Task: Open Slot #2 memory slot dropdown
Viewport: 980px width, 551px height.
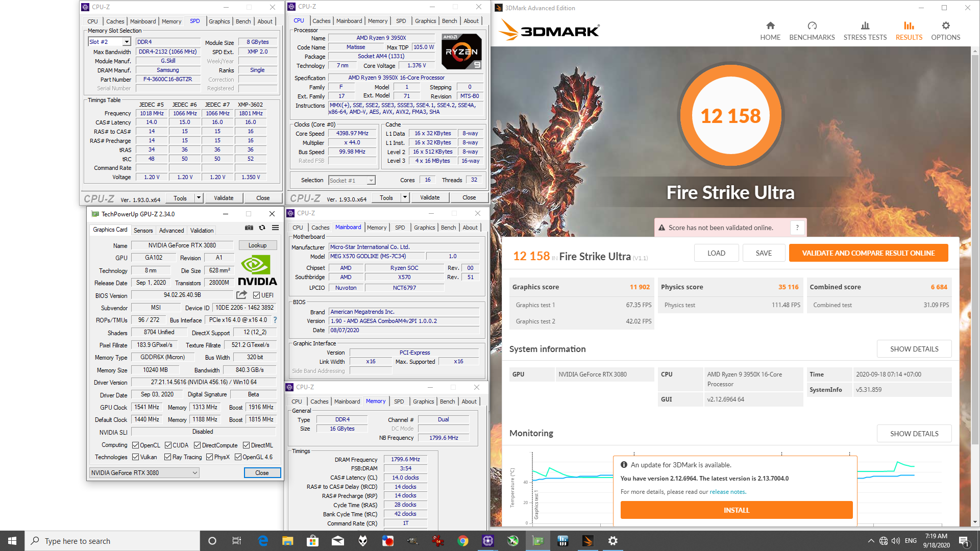Action: coord(110,42)
